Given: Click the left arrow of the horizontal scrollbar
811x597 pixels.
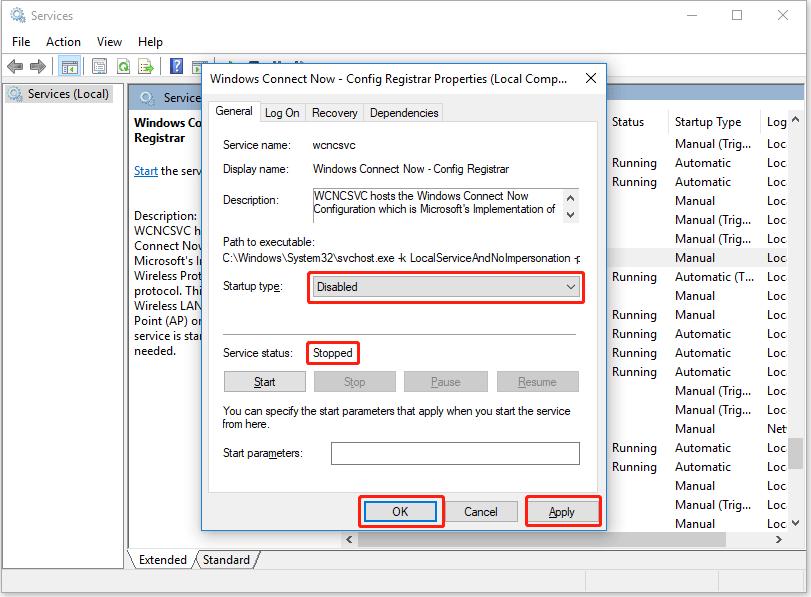Looking at the screenshot, I should point(350,540).
